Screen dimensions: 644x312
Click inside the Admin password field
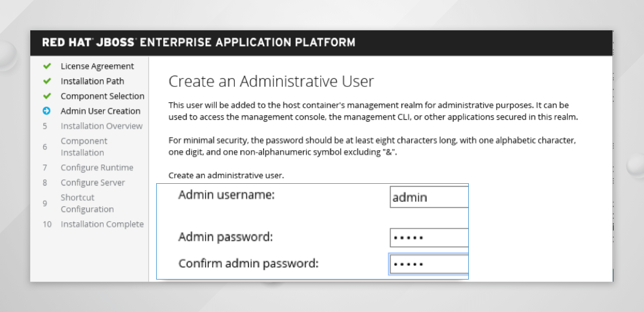428,237
